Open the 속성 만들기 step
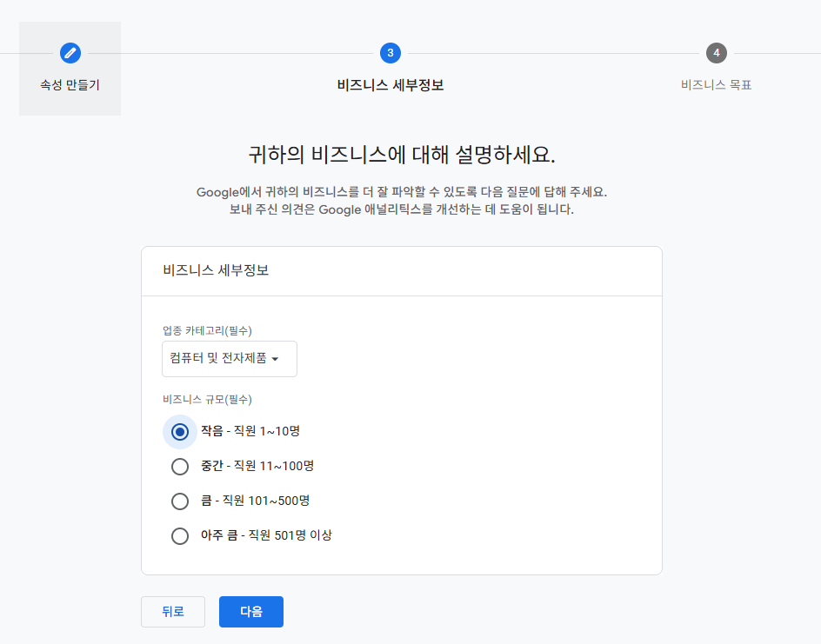The width and height of the screenshot is (821, 644). [x=70, y=69]
